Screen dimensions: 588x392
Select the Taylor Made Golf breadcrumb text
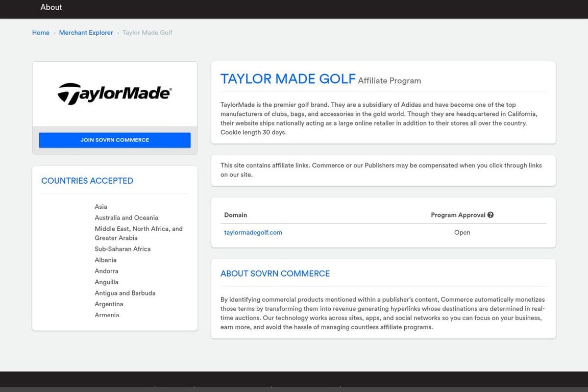tap(148, 33)
